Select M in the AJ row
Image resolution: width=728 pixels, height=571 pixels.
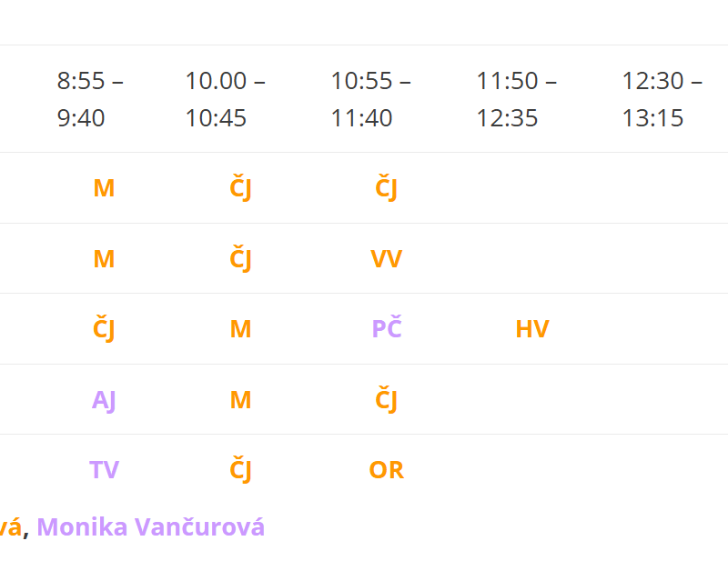pos(240,400)
